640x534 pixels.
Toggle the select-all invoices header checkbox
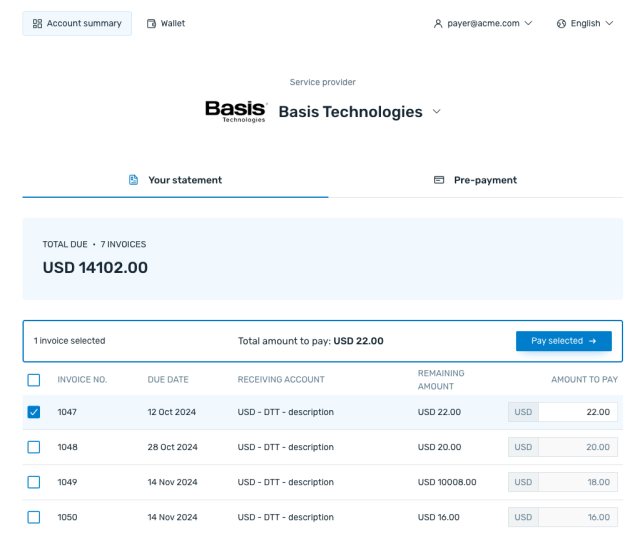34,380
